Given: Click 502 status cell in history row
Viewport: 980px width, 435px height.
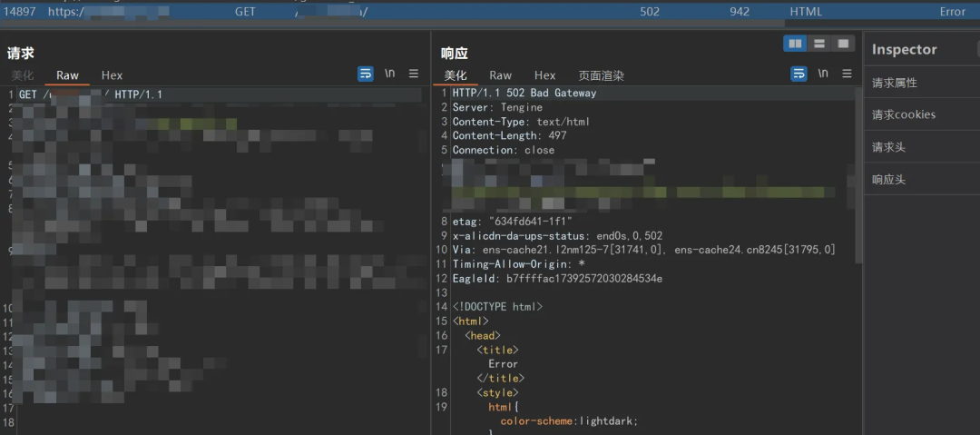Looking at the screenshot, I should [x=650, y=11].
